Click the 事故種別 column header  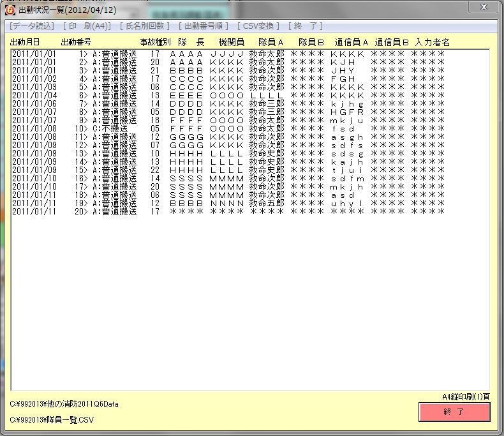(156, 42)
